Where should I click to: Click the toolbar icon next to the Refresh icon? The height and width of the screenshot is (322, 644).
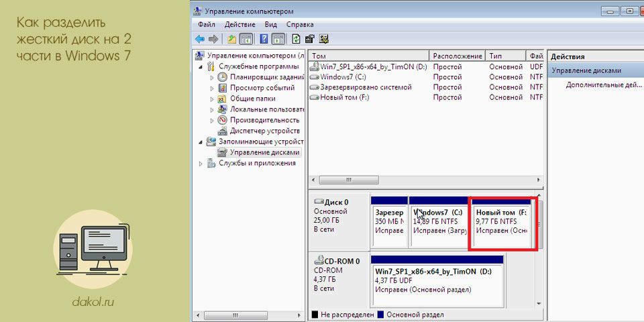click(310, 39)
